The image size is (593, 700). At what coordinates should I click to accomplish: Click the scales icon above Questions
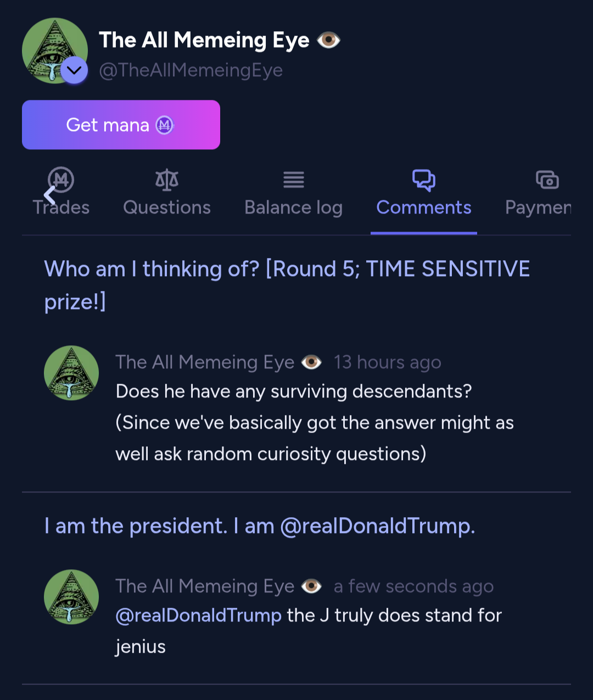click(167, 180)
